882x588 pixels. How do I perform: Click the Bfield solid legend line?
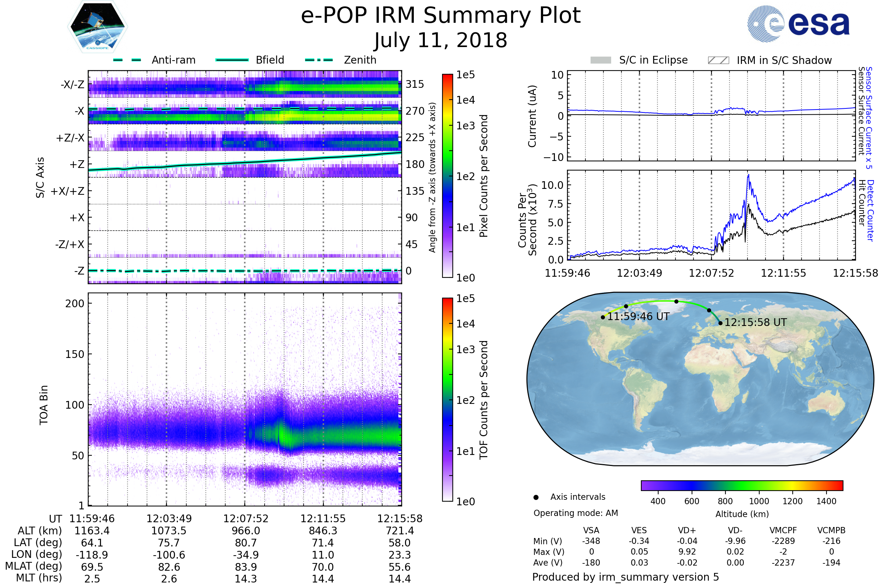[x=232, y=60]
